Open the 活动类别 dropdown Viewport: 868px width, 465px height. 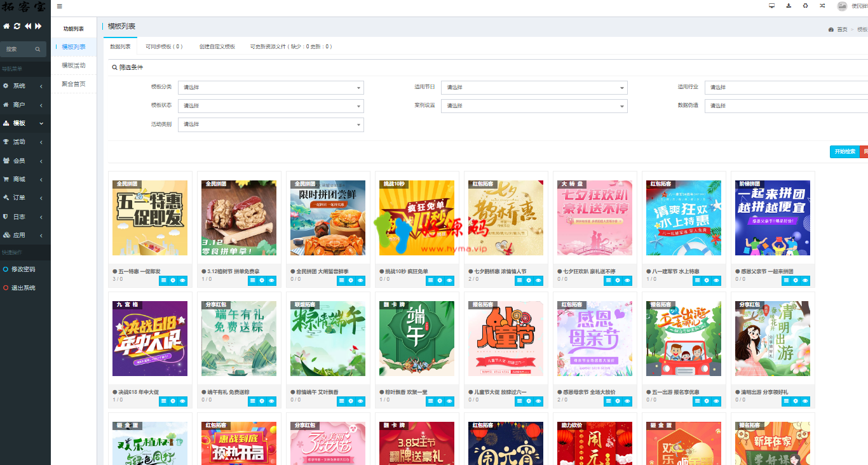tap(271, 125)
